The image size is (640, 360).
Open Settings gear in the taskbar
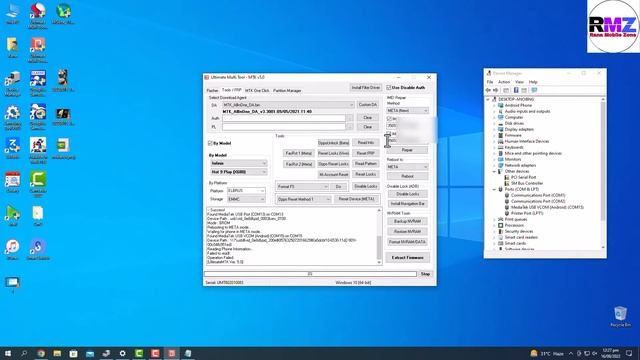click(x=122, y=353)
